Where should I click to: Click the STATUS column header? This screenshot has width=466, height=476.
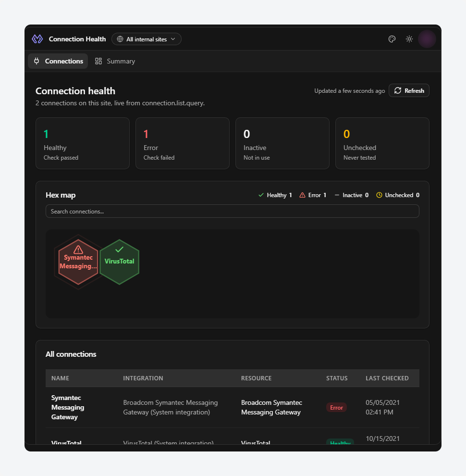337,378
